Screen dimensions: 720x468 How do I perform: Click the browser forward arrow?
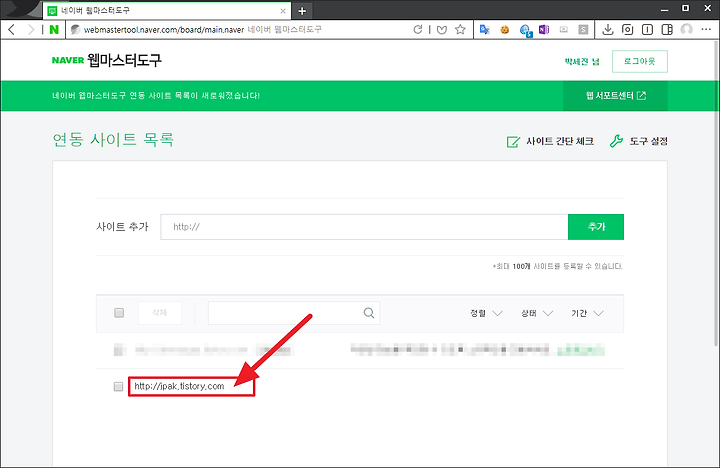31,30
